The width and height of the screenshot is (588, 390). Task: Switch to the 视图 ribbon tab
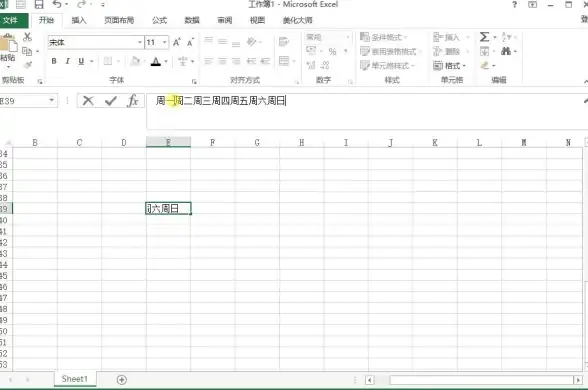(x=257, y=20)
